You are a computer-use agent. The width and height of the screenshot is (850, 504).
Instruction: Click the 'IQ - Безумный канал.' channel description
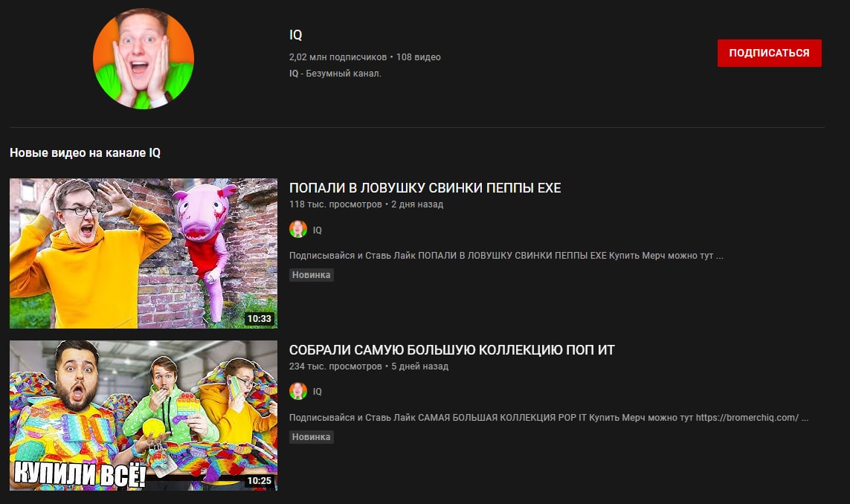click(335, 73)
